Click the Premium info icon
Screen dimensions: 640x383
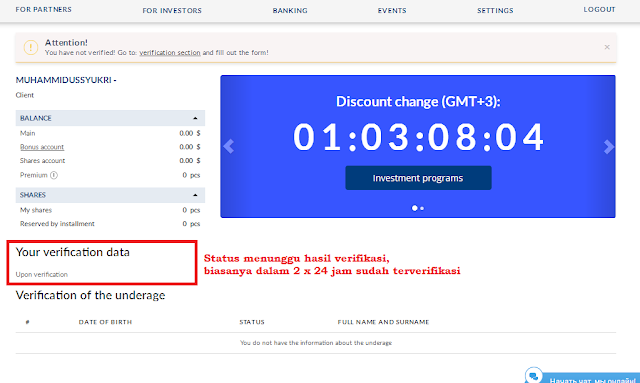[54, 175]
